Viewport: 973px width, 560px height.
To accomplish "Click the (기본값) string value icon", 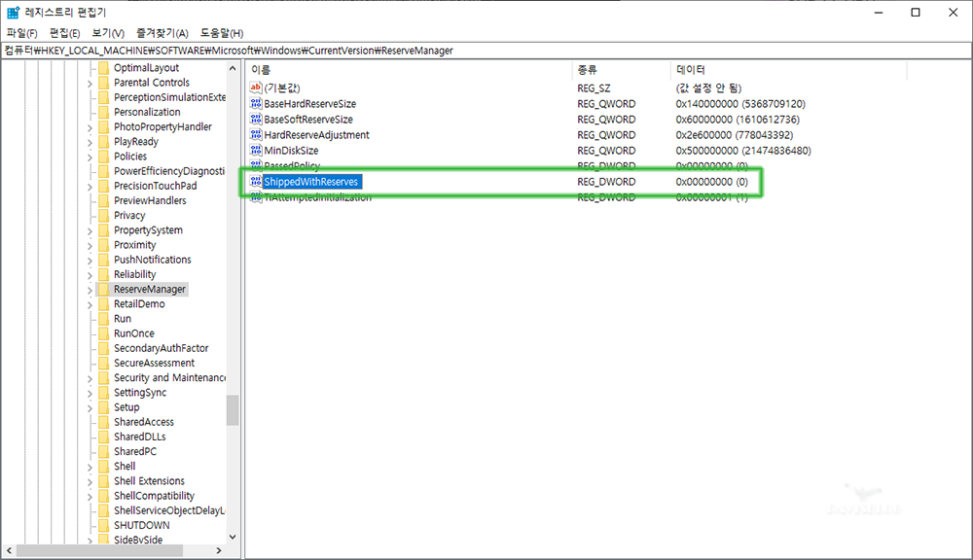I will pyautogui.click(x=256, y=87).
